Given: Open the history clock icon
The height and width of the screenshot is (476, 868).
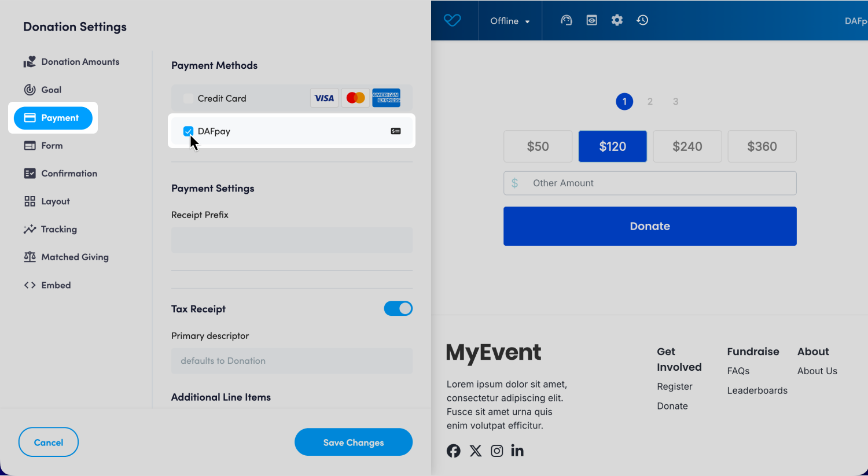Looking at the screenshot, I should [642, 20].
